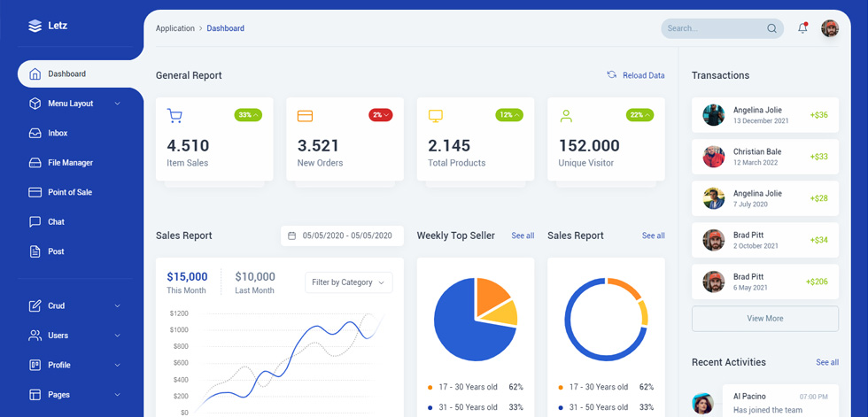Image resolution: width=868 pixels, height=417 pixels.
Task: Open Angelina Jolie 7 July 2020 transaction
Action: [x=765, y=198]
